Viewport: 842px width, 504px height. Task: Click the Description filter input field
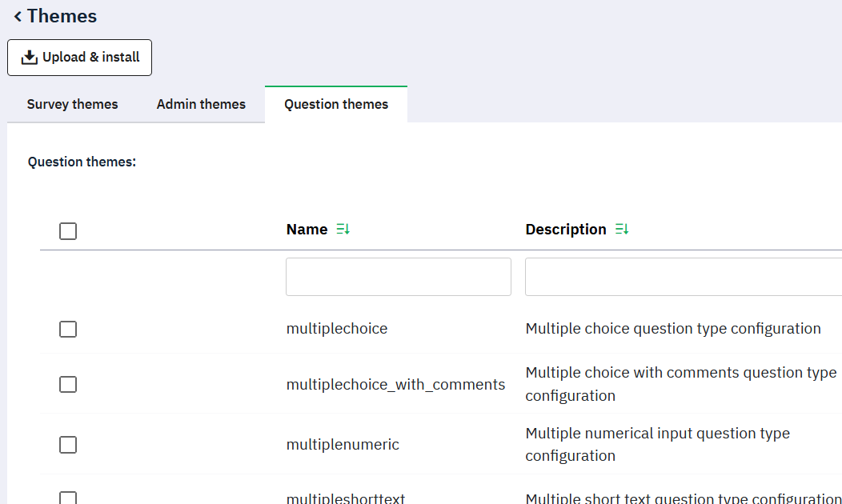[x=683, y=277]
